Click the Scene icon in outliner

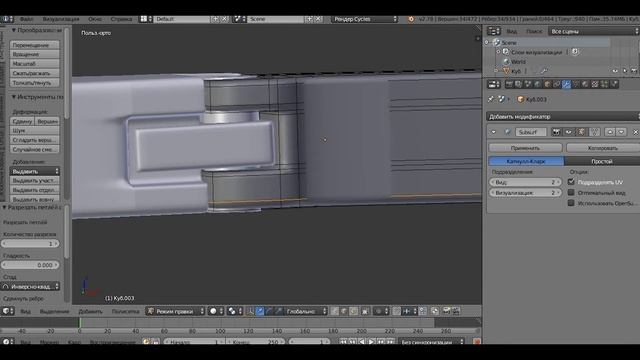click(x=496, y=42)
